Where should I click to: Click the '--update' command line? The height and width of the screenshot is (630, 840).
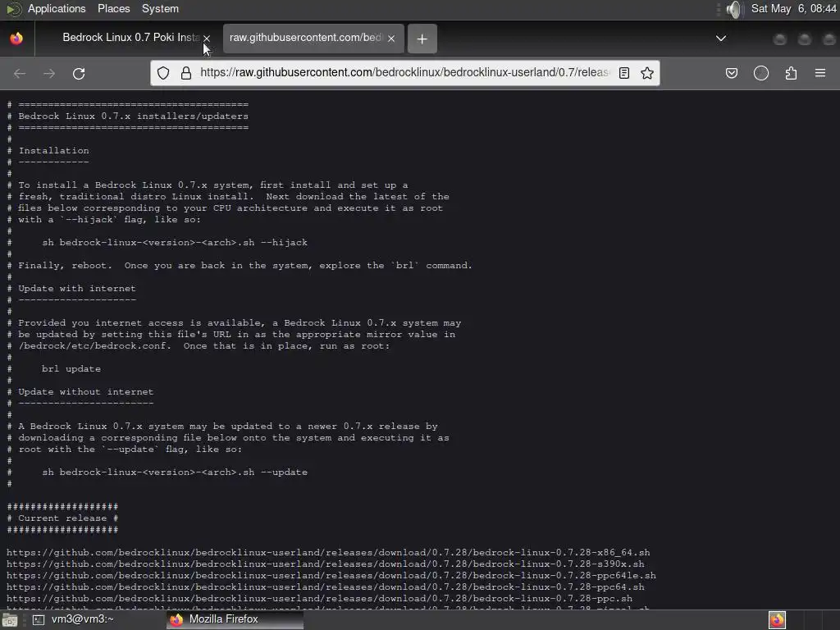pyautogui.click(x=175, y=472)
